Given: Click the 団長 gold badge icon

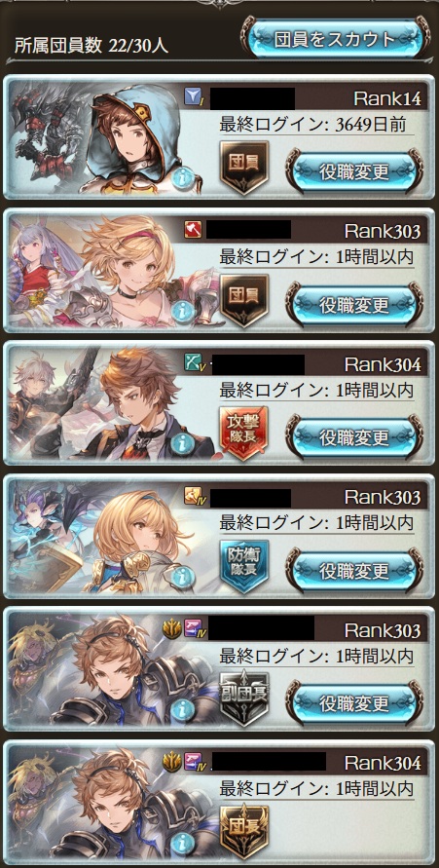Looking at the screenshot, I should [243, 832].
